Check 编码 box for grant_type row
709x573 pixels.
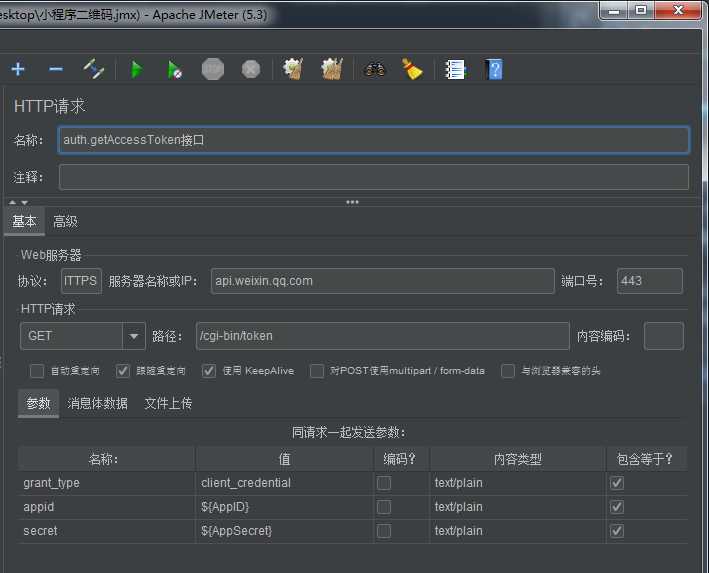384,483
